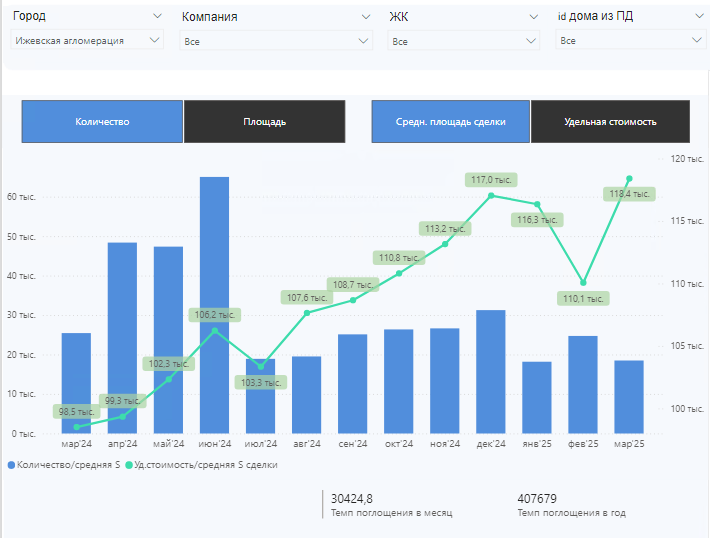
Task: Select the дек'24 bar in chart
Action: tap(491, 372)
